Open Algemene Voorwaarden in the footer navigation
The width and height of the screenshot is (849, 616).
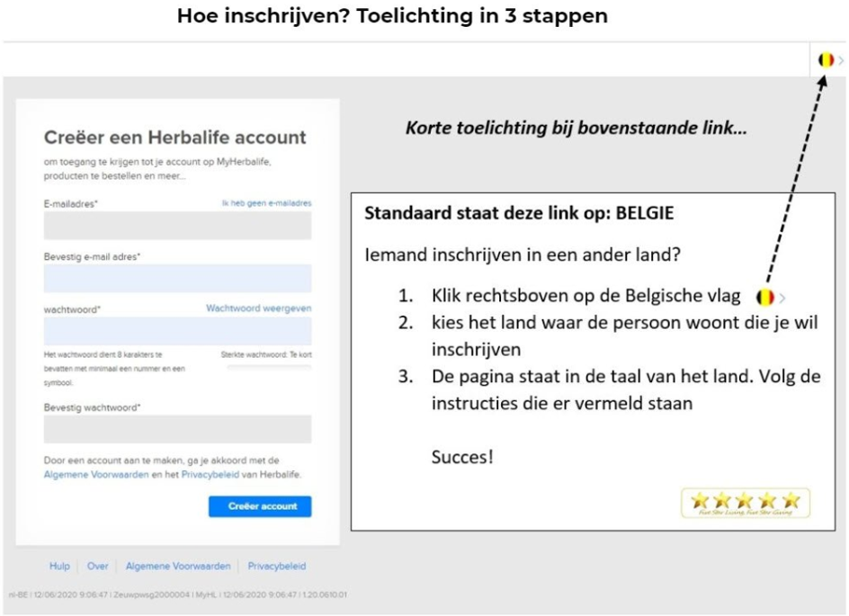178,567
